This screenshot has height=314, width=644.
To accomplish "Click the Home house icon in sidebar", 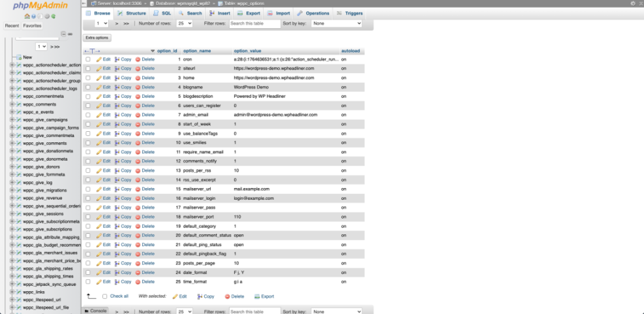I will pyautogui.click(x=27, y=16).
